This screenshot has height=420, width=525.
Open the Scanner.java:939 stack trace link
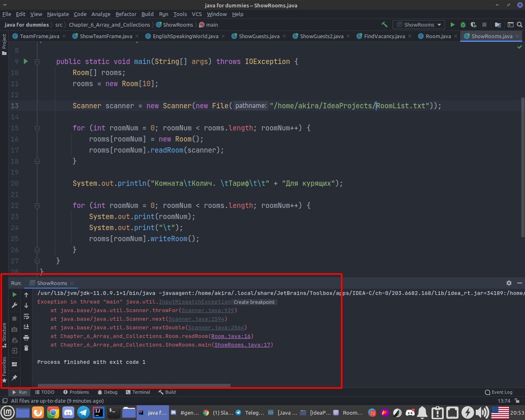click(208, 310)
